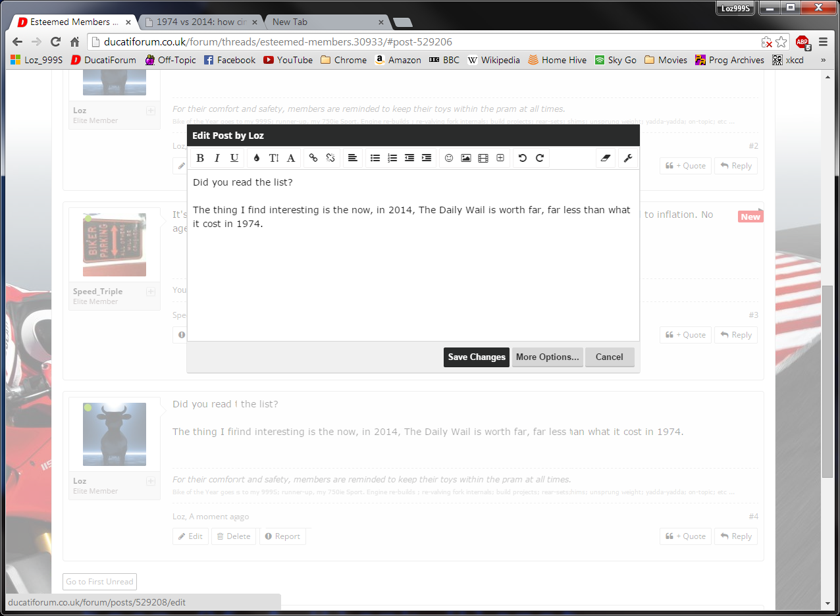Insert a link using the chain icon
Image resolution: width=840 pixels, height=616 pixels.
(313, 158)
